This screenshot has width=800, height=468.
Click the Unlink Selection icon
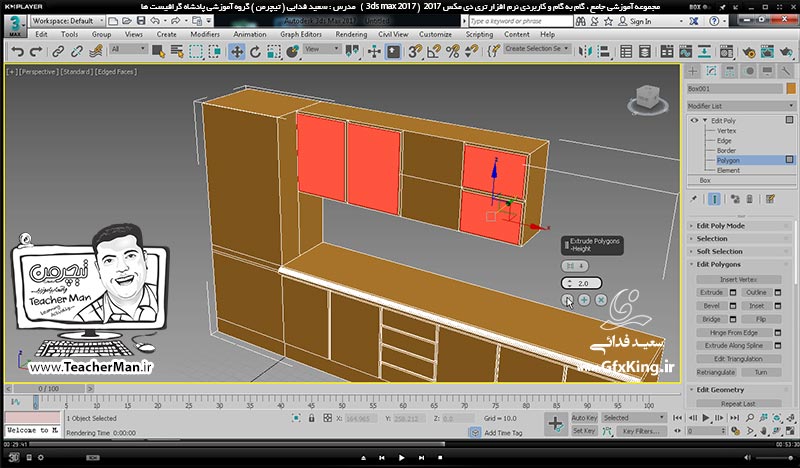point(77,52)
